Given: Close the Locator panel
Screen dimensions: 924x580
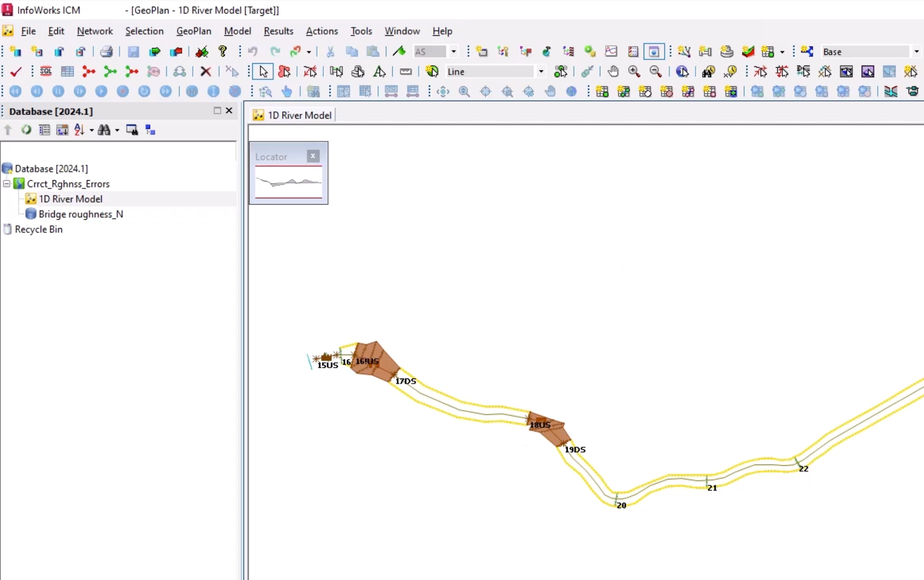Looking at the screenshot, I should (x=312, y=156).
